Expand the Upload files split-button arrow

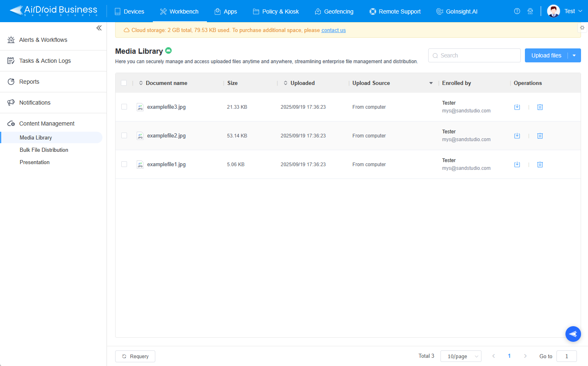574,55
